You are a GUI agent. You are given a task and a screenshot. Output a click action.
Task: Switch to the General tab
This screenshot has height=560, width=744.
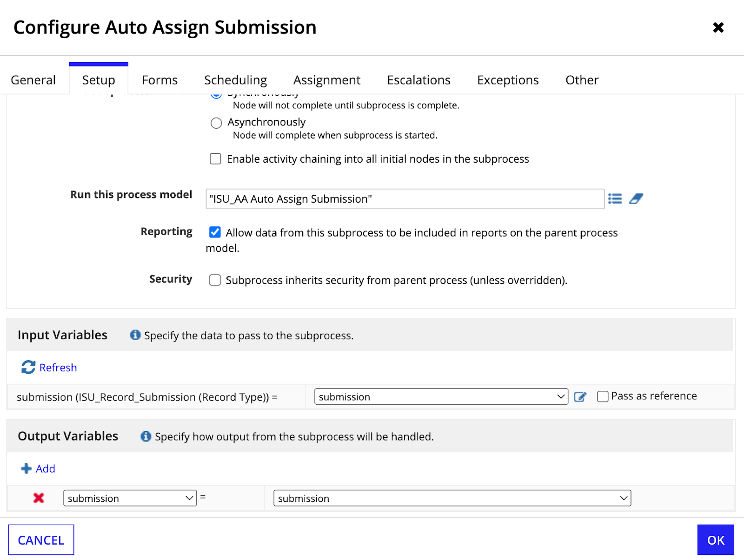[33, 80]
